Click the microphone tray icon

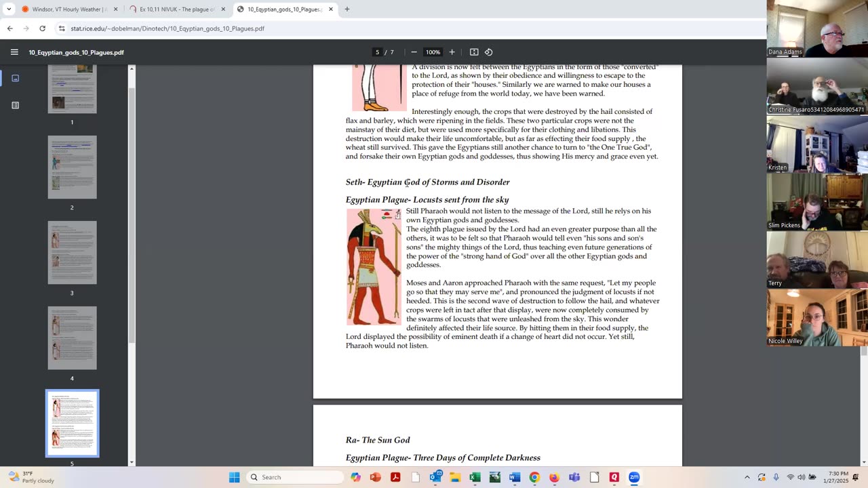coord(776,477)
